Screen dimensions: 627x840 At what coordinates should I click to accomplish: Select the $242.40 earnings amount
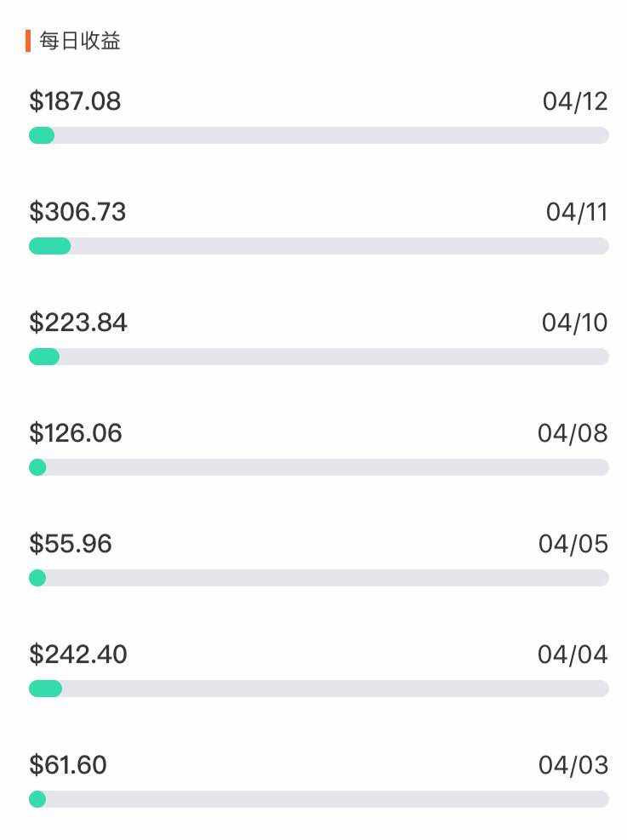pos(78,654)
